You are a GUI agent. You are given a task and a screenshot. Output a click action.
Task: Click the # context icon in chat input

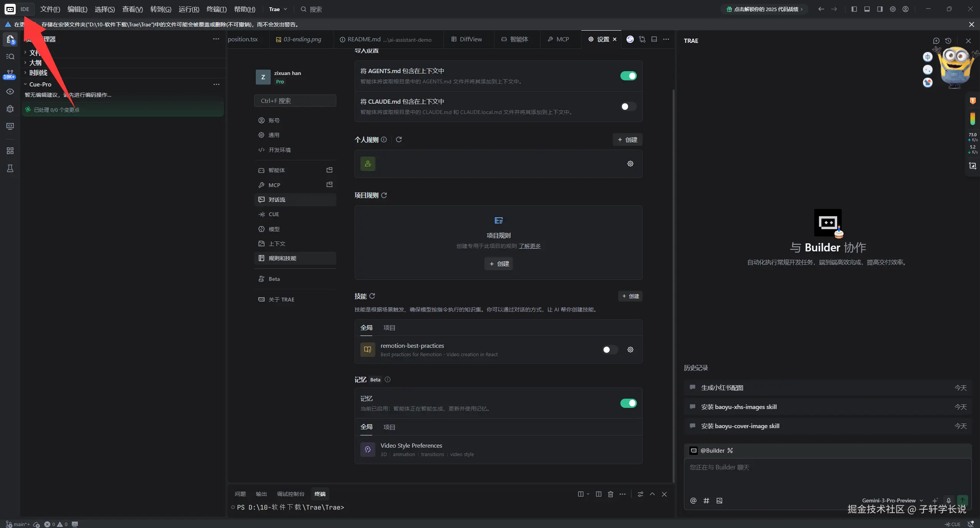[706, 500]
